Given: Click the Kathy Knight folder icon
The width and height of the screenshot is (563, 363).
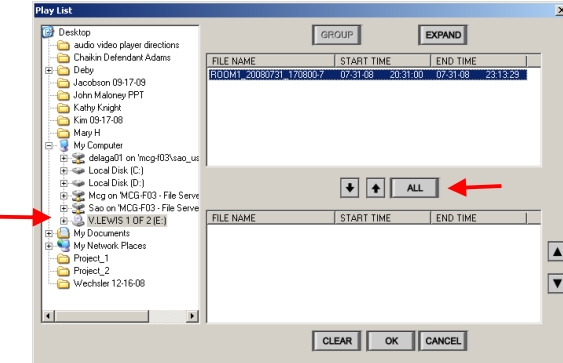Looking at the screenshot, I should pos(63,108).
